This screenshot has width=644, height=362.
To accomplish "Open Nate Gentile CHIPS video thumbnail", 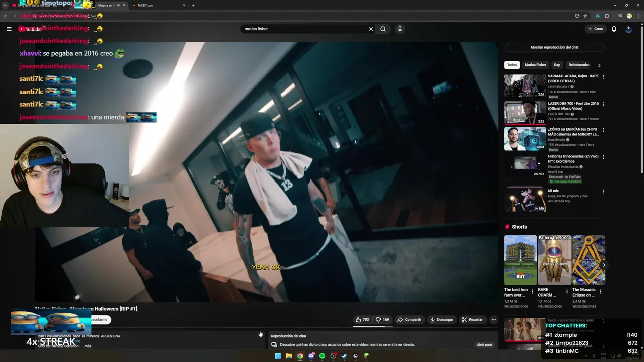I will pyautogui.click(x=525, y=139).
